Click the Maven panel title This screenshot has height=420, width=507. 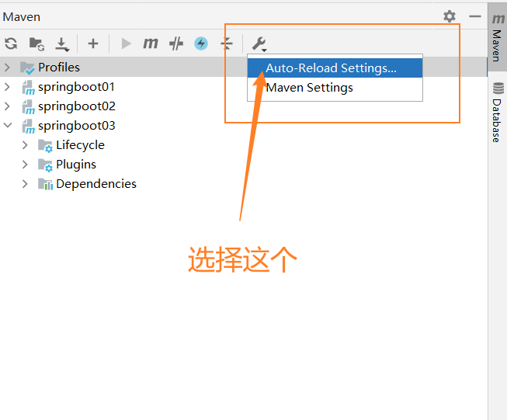[x=21, y=17]
